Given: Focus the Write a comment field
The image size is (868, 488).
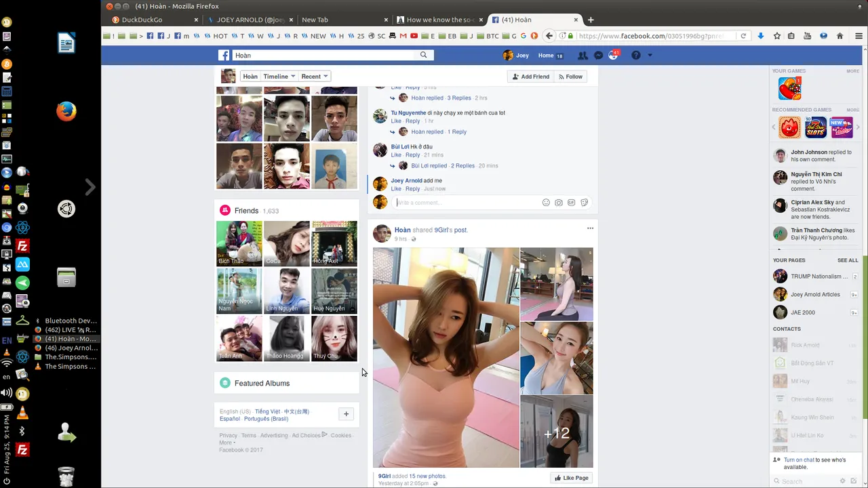Looking at the screenshot, I should (x=467, y=202).
